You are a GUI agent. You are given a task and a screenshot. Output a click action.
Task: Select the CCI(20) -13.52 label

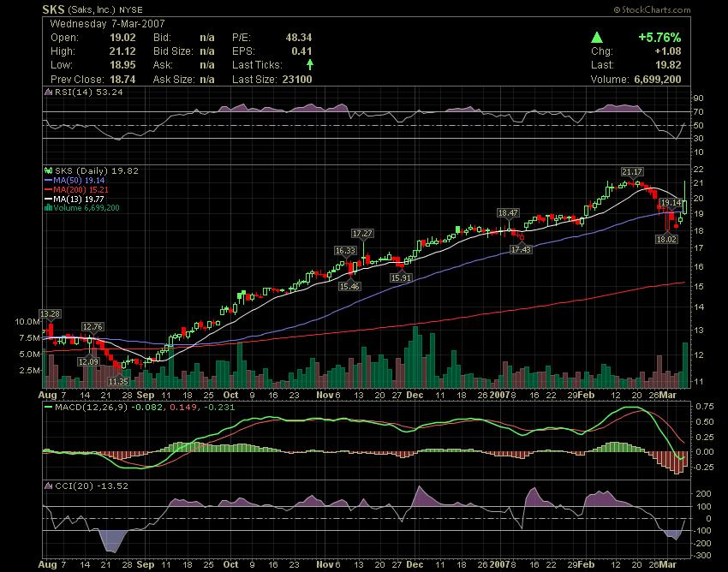[x=92, y=486]
